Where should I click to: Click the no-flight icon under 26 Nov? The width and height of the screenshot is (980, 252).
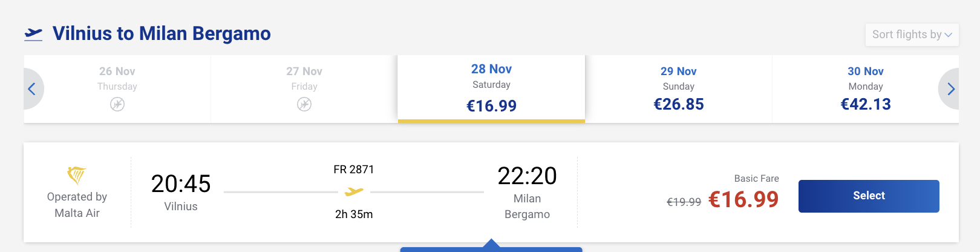(x=117, y=105)
